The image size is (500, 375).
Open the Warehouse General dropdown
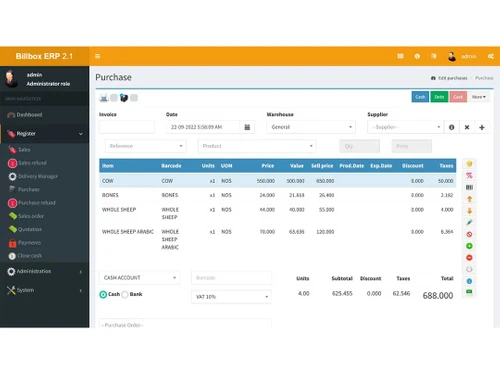(x=311, y=127)
